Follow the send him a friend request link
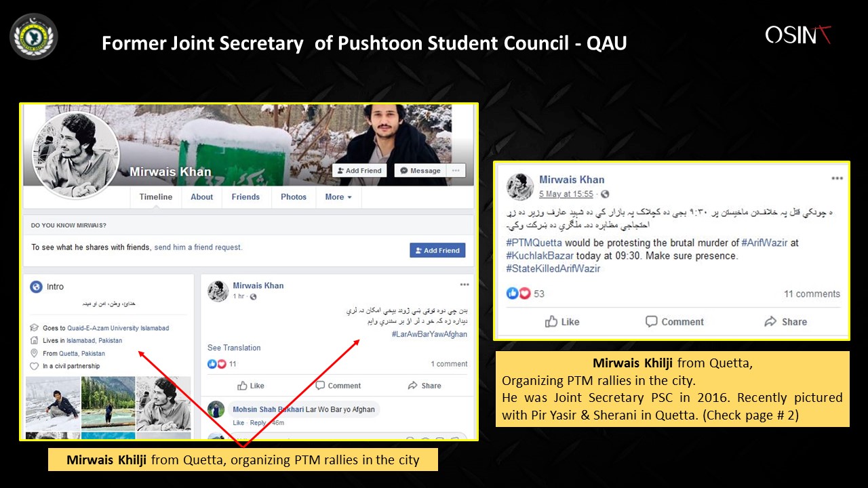The height and width of the screenshot is (488, 868). coord(198,247)
